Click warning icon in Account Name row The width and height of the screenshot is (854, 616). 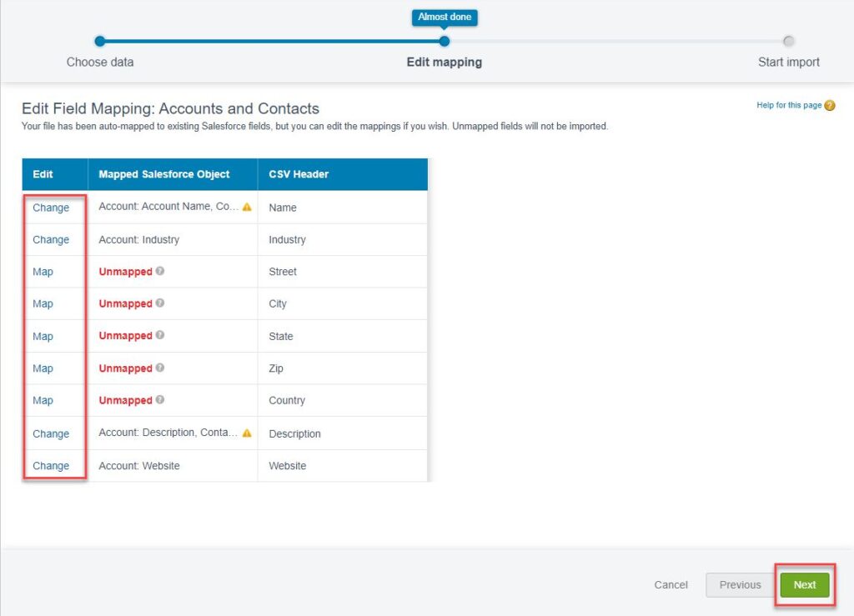coord(247,207)
